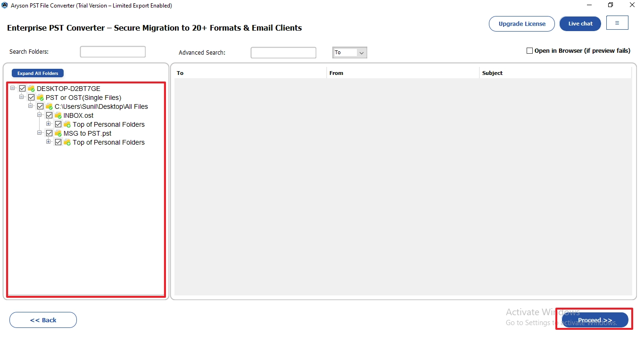The height and width of the screenshot is (343, 644).
Task: Click folder icon beside INBOX.ost
Action: tap(58, 115)
